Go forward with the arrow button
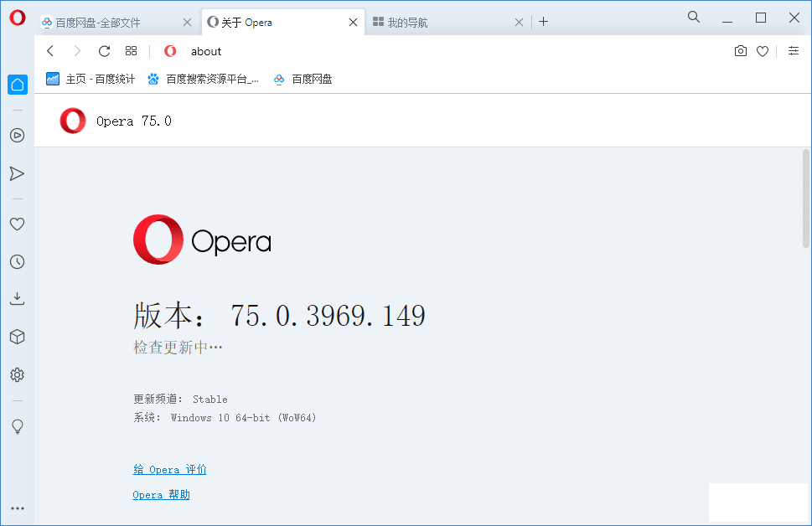 (x=77, y=51)
